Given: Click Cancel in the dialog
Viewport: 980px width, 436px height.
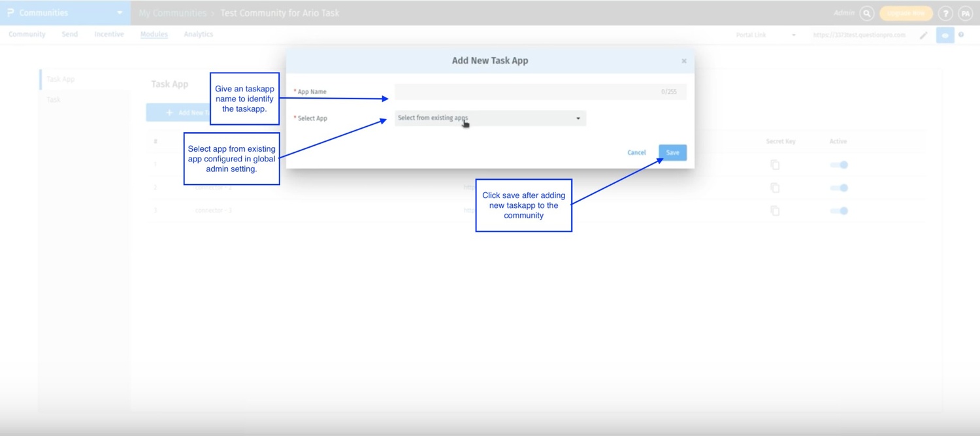Looking at the screenshot, I should (636, 152).
